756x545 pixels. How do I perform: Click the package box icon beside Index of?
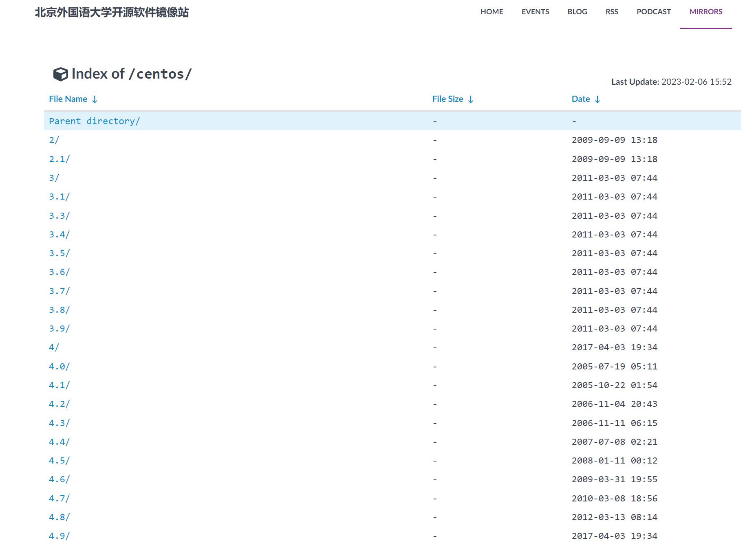pyautogui.click(x=60, y=74)
